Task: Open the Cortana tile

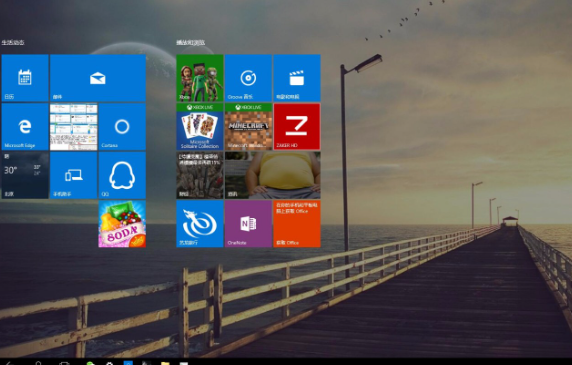Action: coord(122,127)
